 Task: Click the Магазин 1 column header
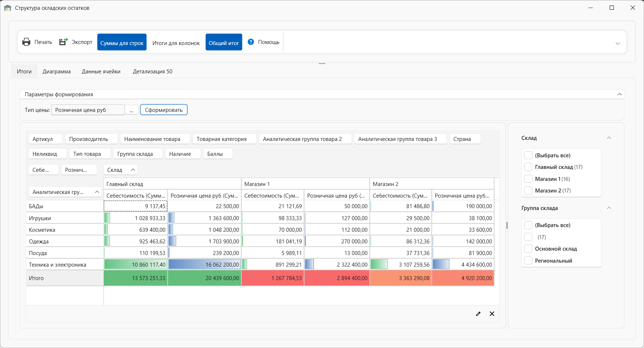(305, 184)
